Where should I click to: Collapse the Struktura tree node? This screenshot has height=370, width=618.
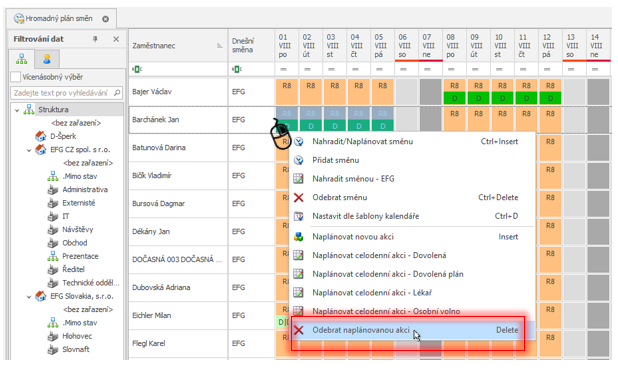(17, 110)
